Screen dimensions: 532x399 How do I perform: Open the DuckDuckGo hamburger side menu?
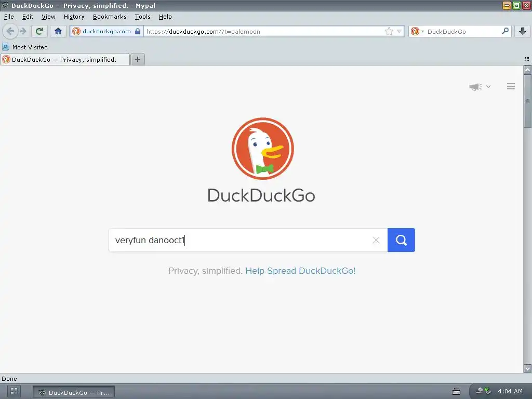coord(511,87)
